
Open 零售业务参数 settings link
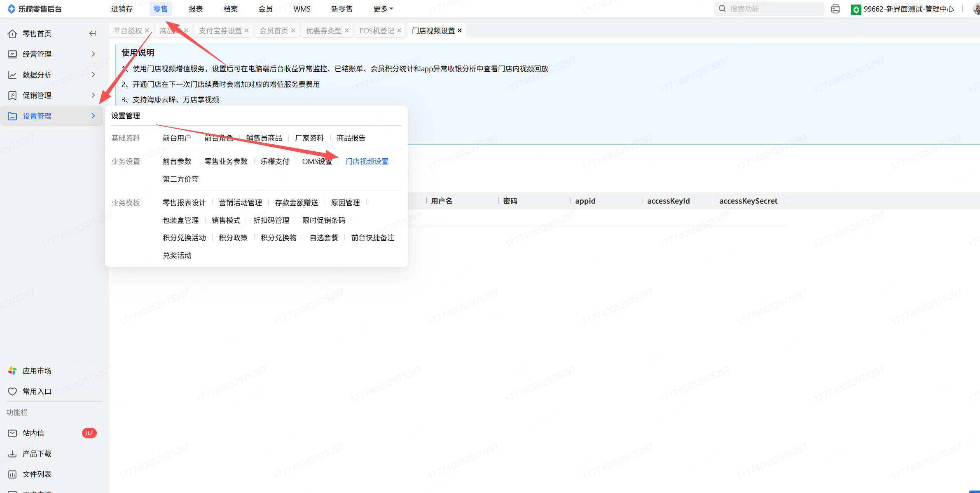[x=226, y=161]
